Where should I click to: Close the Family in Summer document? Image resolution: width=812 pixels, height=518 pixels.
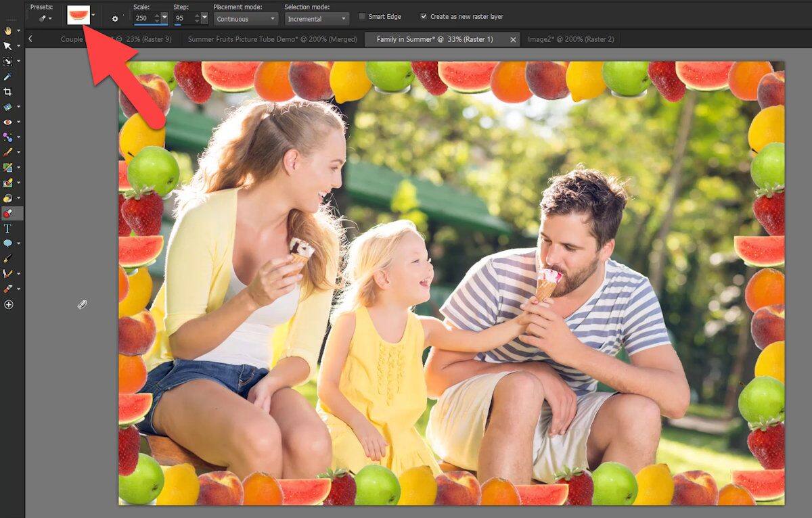[513, 39]
